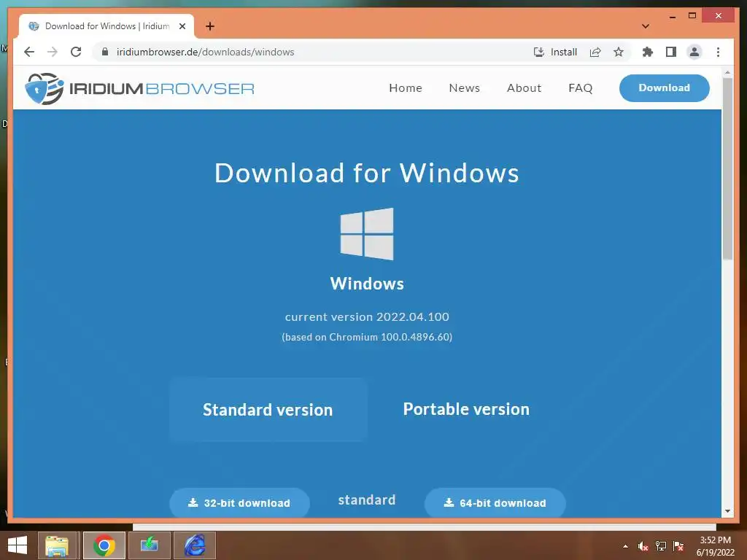Open the tab search chevron

pos(645,26)
